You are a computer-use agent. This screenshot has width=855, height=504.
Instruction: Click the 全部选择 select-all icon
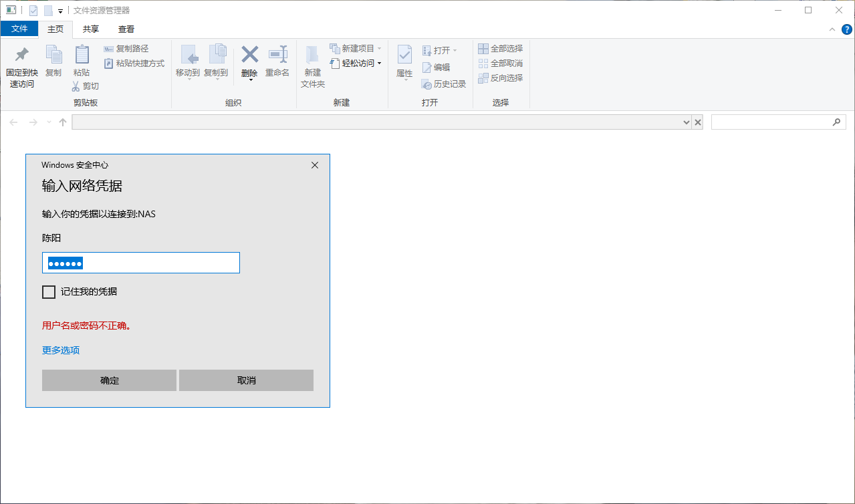483,49
